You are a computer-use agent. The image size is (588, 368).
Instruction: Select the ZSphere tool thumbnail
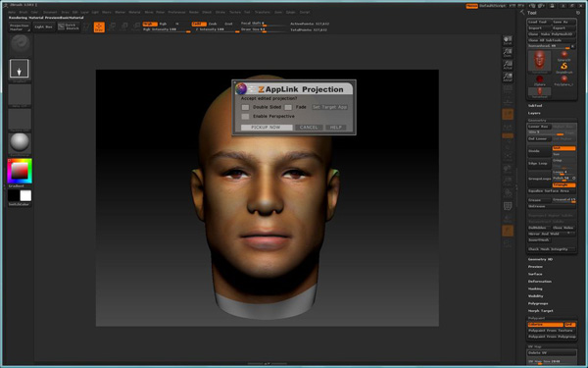[539, 80]
